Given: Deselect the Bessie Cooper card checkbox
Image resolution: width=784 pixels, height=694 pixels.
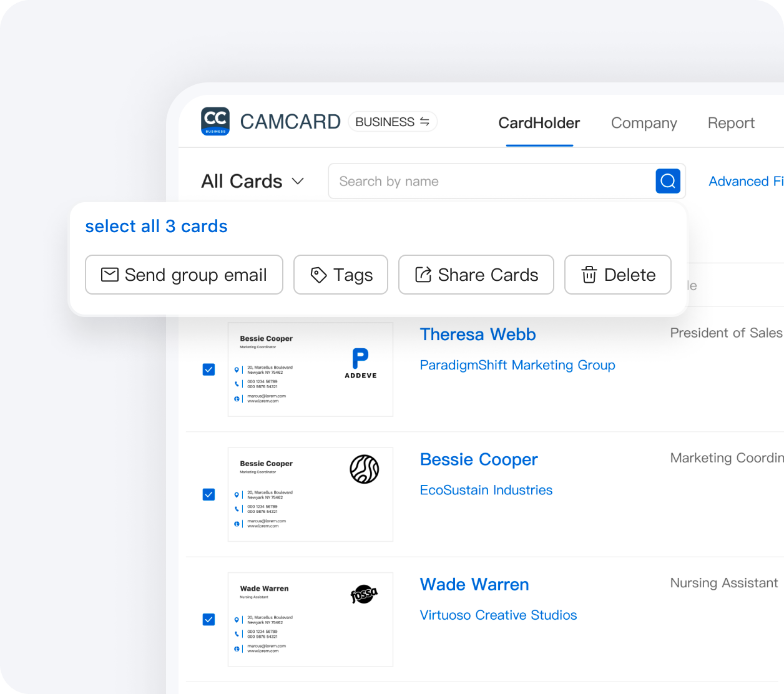Looking at the screenshot, I should tap(208, 494).
